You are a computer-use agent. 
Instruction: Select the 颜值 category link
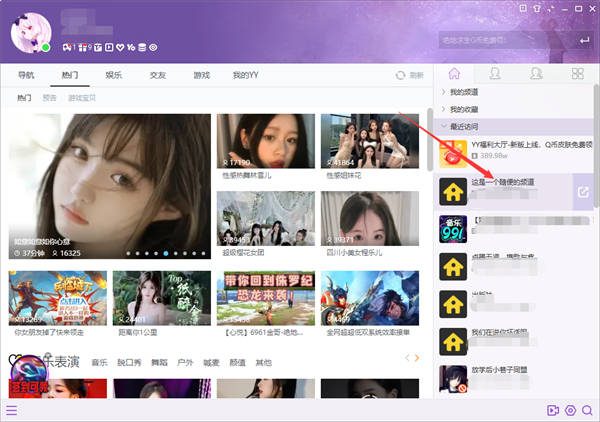(237, 362)
